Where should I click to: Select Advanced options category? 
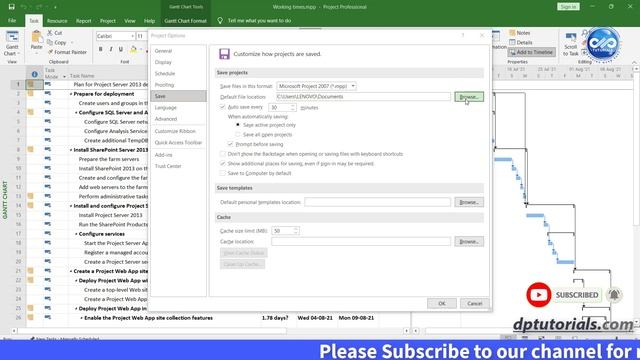click(178, 119)
